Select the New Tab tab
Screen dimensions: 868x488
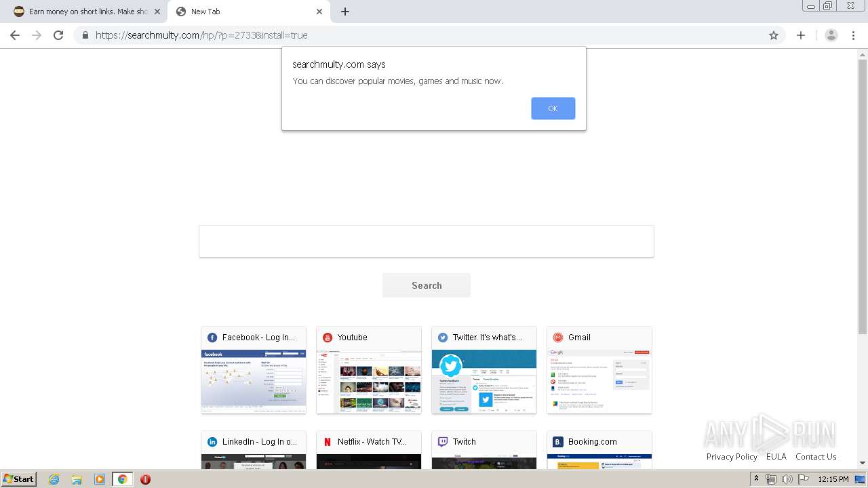click(249, 12)
